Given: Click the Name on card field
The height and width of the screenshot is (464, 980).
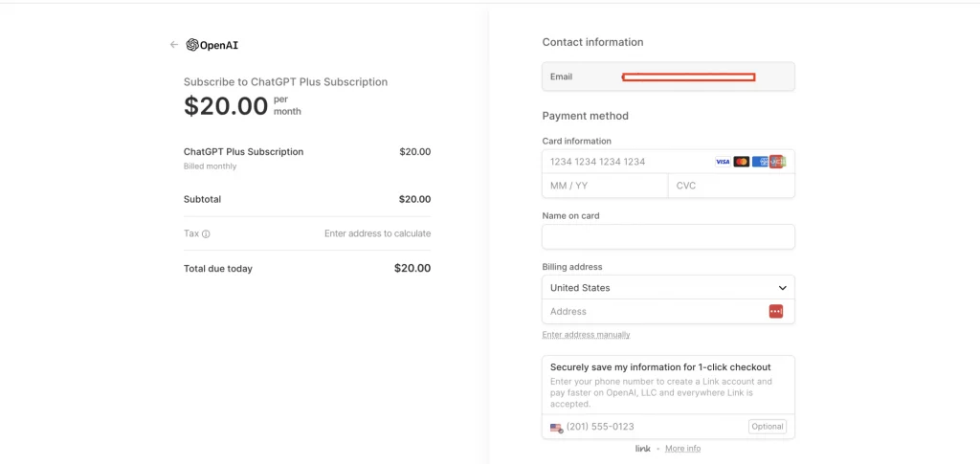Looking at the screenshot, I should pos(668,237).
